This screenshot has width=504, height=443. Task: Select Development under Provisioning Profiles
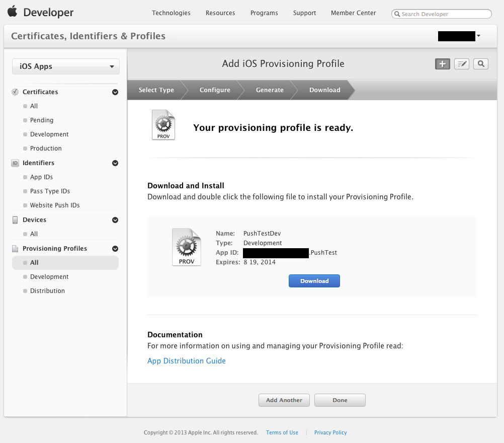coord(49,277)
